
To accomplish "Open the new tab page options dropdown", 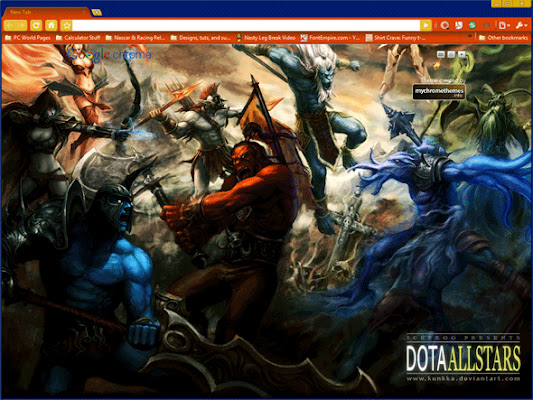I will coord(461,54).
